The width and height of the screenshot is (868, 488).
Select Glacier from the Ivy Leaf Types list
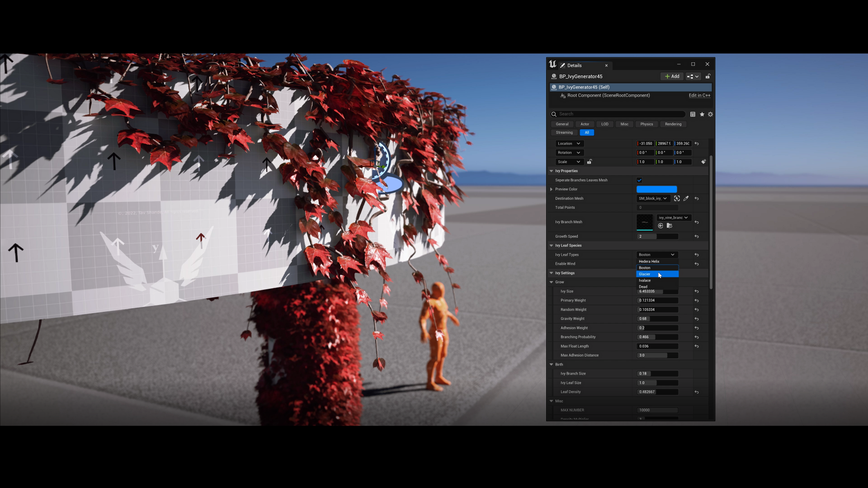click(646, 274)
